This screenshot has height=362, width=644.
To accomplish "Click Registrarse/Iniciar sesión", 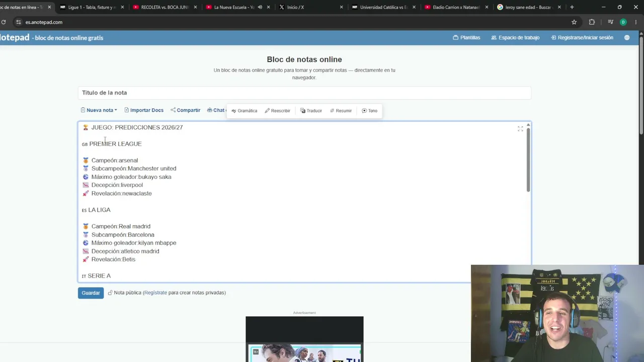I will click(x=582, y=38).
